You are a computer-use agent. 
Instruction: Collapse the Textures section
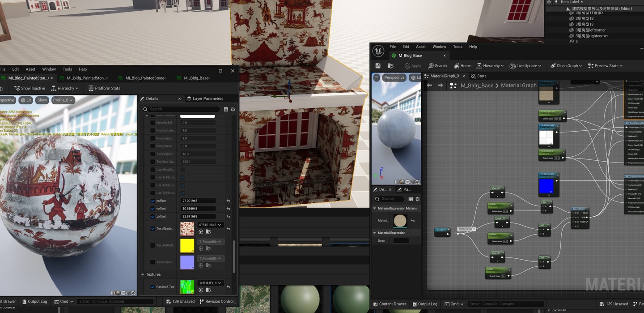click(143, 274)
